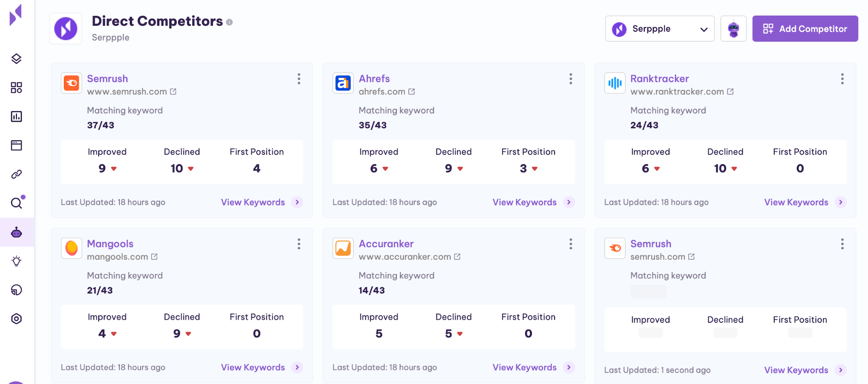This screenshot has width=868, height=384.
Task: Open external link icon next to www.ranktracker.com
Action: 730,92
